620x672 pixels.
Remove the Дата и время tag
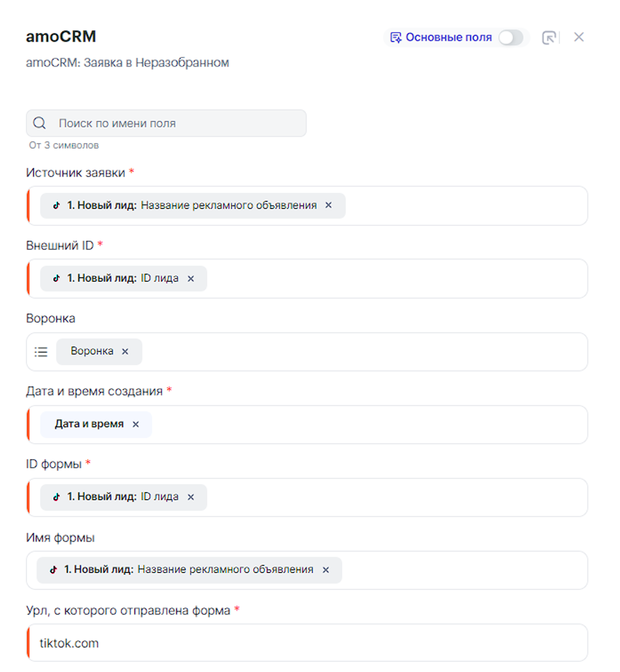pos(136,424)
